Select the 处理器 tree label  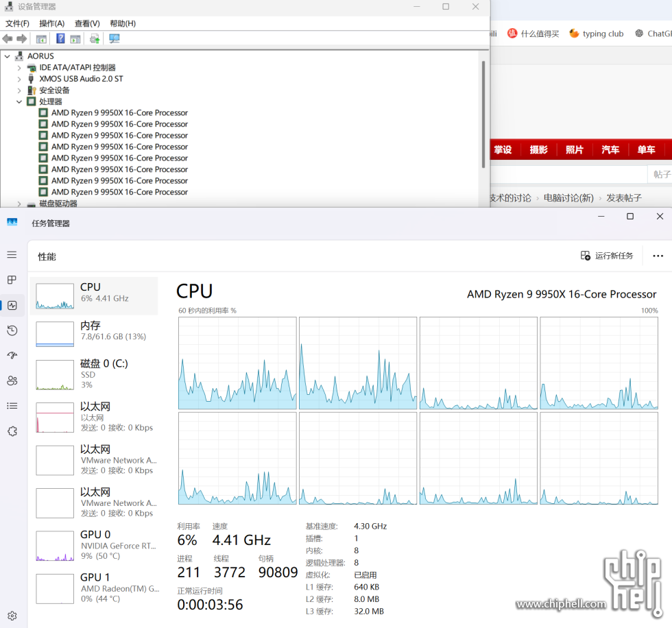(51, 101)
